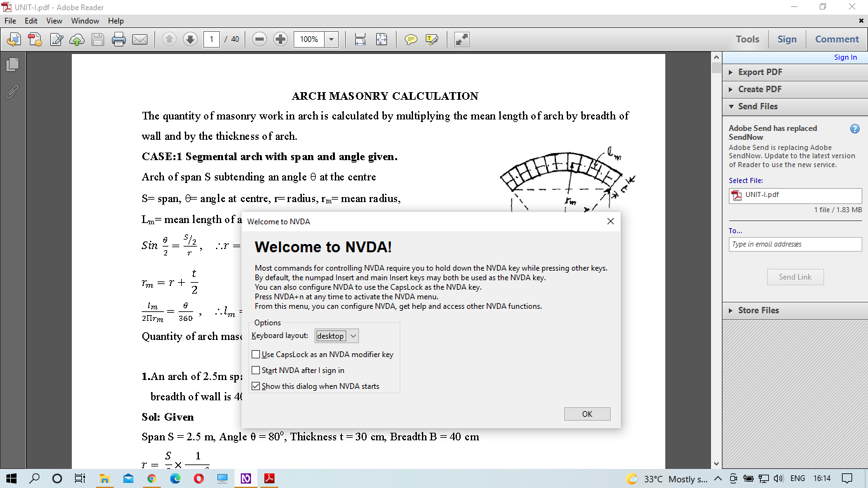Go to next page with down arrow
Image resolution: width=868 pixels, height=488 pixels.
(190, 39)
